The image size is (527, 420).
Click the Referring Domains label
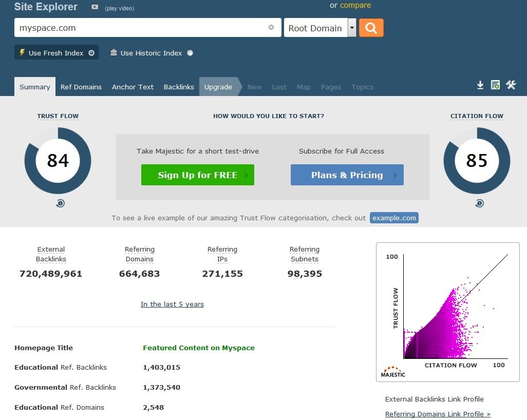click(140, 254)
